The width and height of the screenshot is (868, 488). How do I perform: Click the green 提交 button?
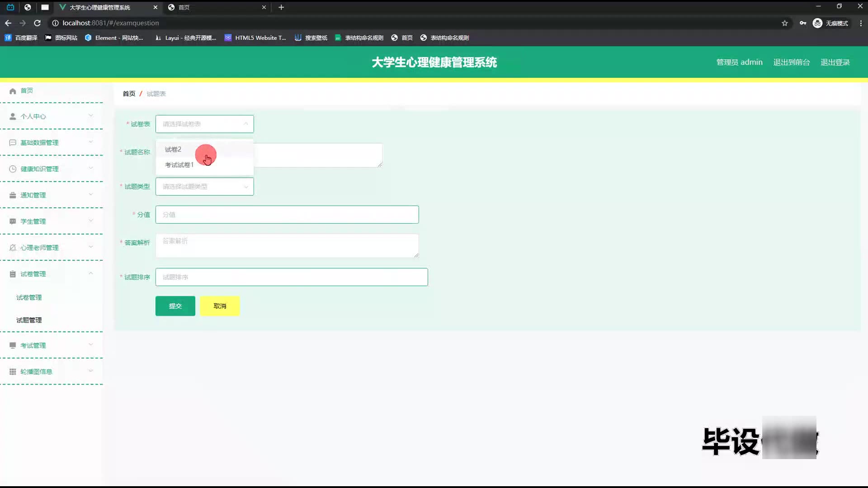pos(175,306)
